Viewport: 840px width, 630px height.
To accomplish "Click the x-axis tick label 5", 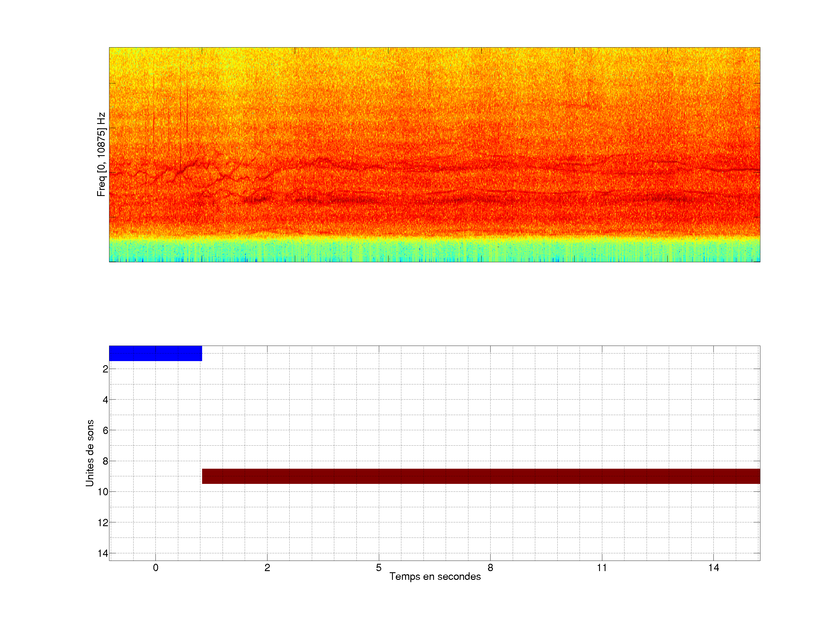I will [379, 568].
